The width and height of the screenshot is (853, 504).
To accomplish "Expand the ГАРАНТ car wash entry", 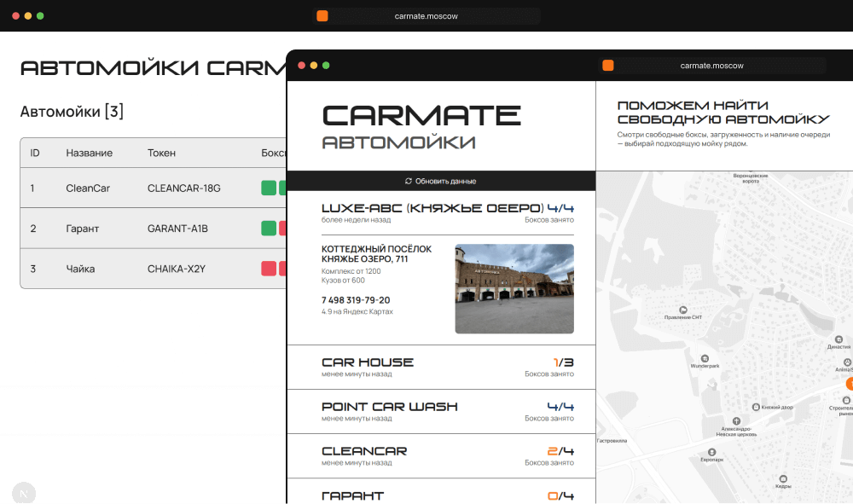I will 441,491.
